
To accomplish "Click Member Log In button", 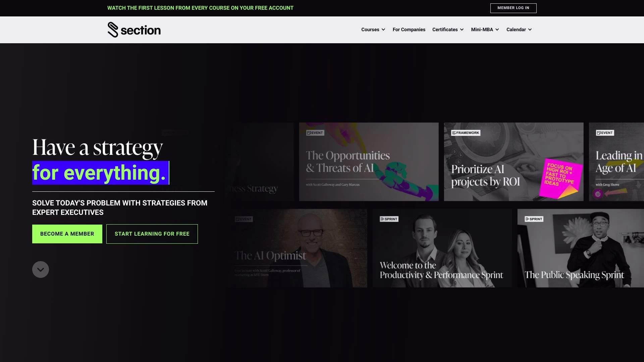I will [513, 8].
